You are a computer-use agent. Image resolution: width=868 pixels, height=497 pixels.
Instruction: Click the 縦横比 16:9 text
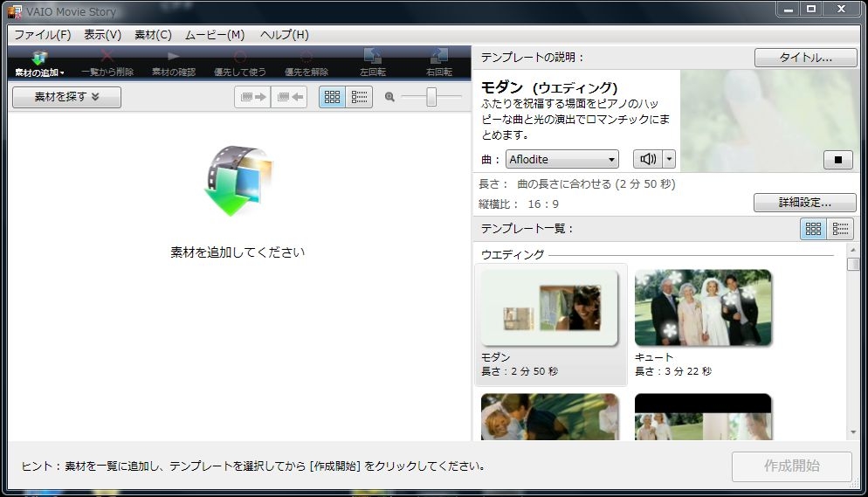[x=519, y=204]
